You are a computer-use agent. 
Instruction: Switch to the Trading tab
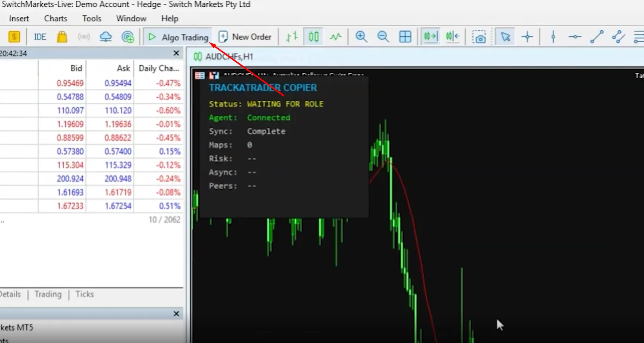click(x=48, y=294)
